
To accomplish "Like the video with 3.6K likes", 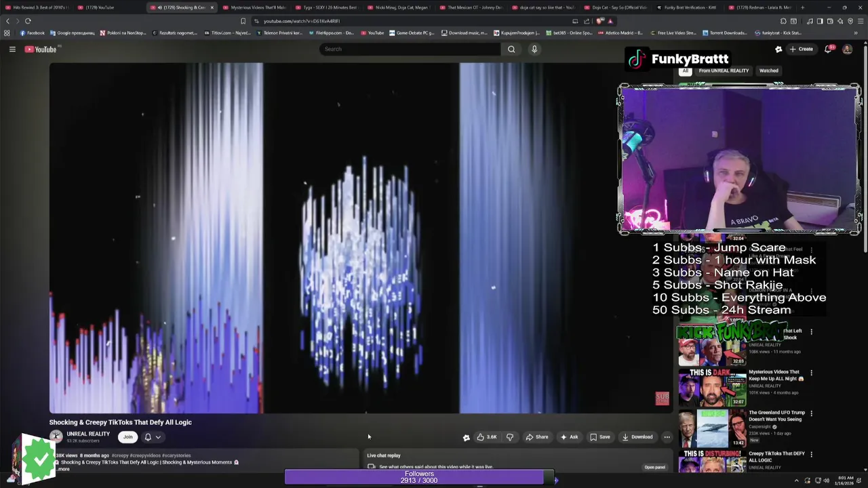I will [x=487, y=437].
